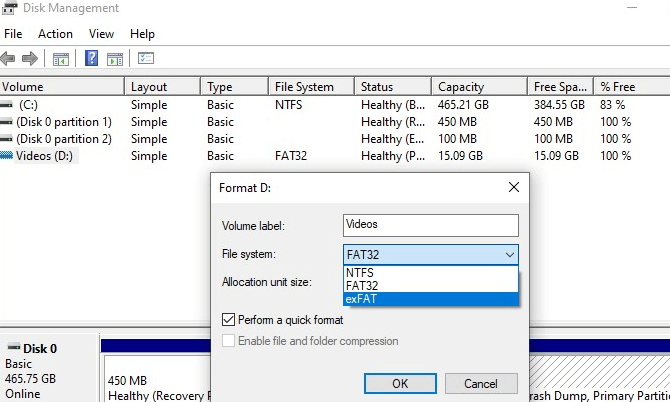
Task: Click the Settings checklist toolbar icon
Action: 146,58
